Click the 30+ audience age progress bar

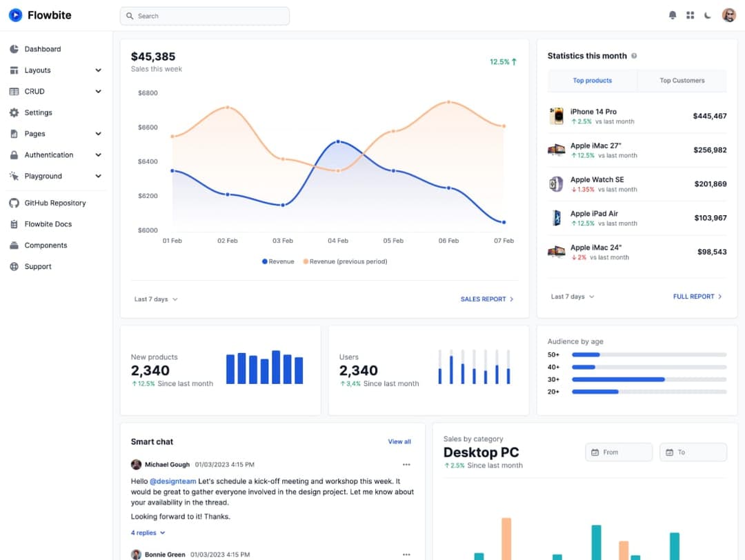click(648, 379)
